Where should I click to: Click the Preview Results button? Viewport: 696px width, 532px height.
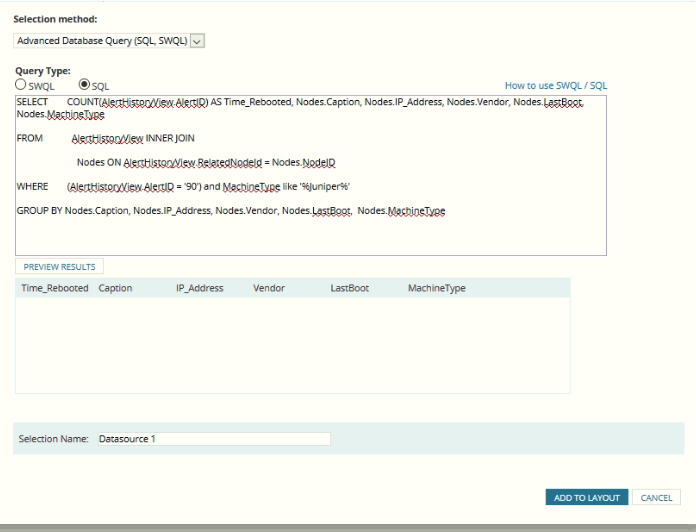pyautogui.click(x=59, y=267)
